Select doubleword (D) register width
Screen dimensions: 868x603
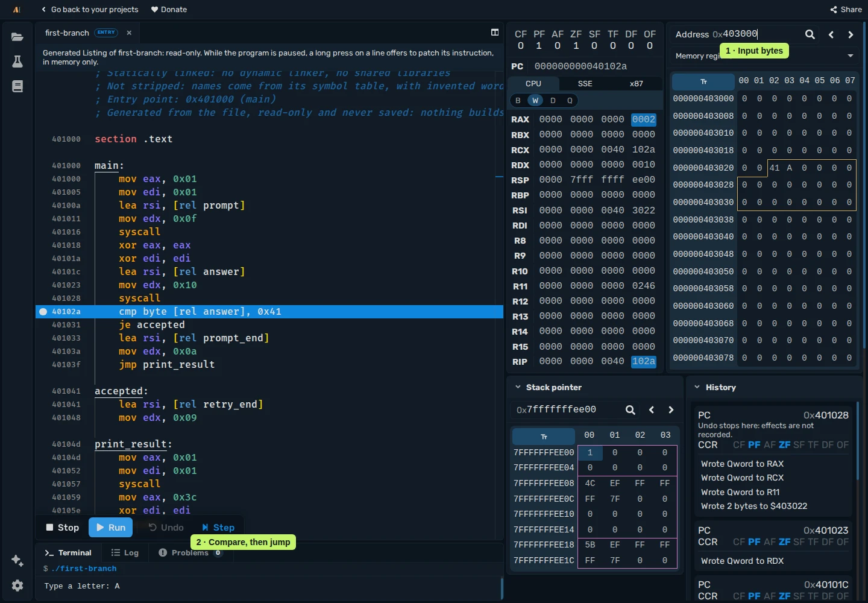[x=553, y=101]
